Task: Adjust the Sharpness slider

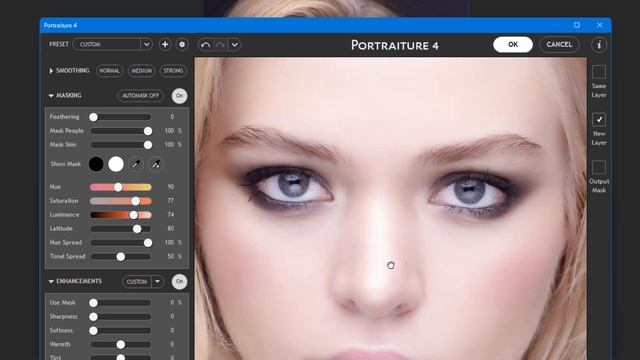Action: point(120,317)
